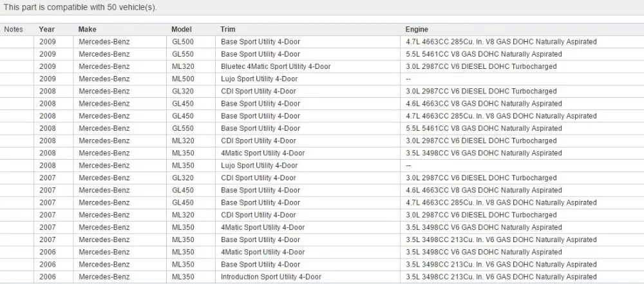Viewport: 644px width, 284px height.
Task: Click the Notes column header
Action: 14,30
